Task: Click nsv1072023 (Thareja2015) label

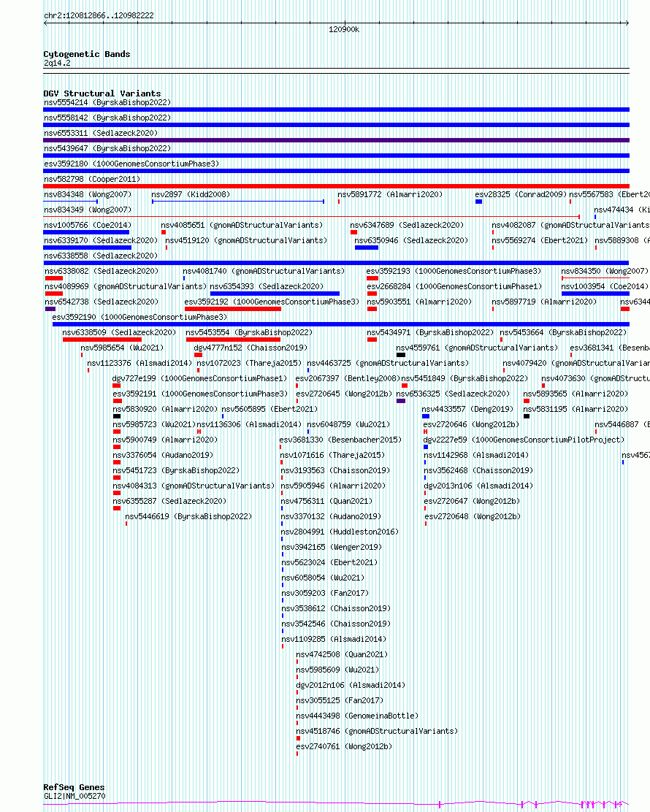Action: click(249, 363)
